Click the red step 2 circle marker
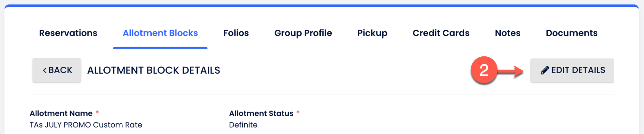The width and height of the screenshot is (644, 134). pos(484,70)
